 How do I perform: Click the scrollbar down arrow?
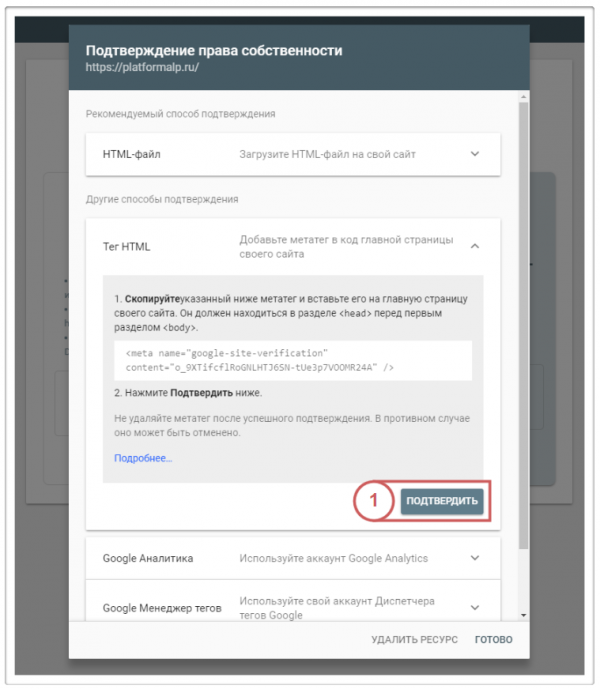(x=523, y=615)
